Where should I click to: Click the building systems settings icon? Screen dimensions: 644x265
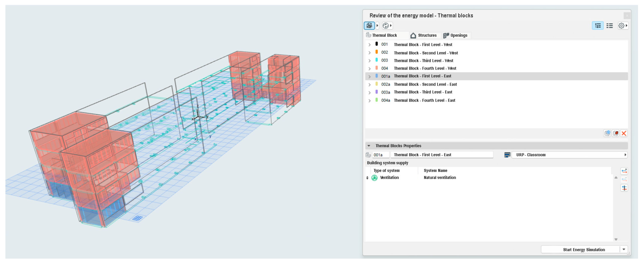click(x=624, y=188)
